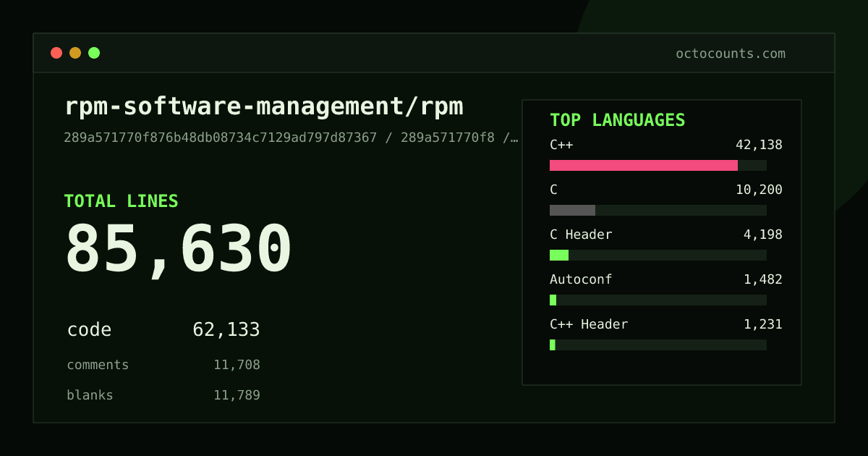The image size is (868, 456).
Task: Click the 'C++ Header' language label
Action: coord(589,324)
